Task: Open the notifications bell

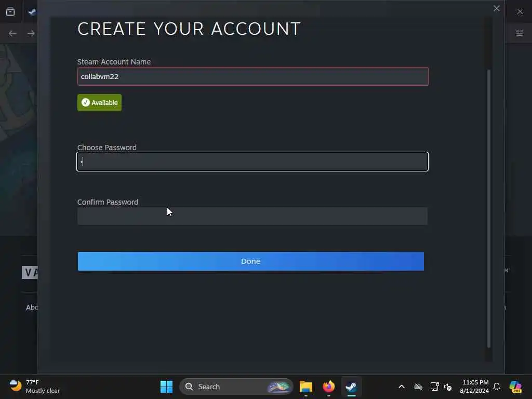Action: point(497,387)
